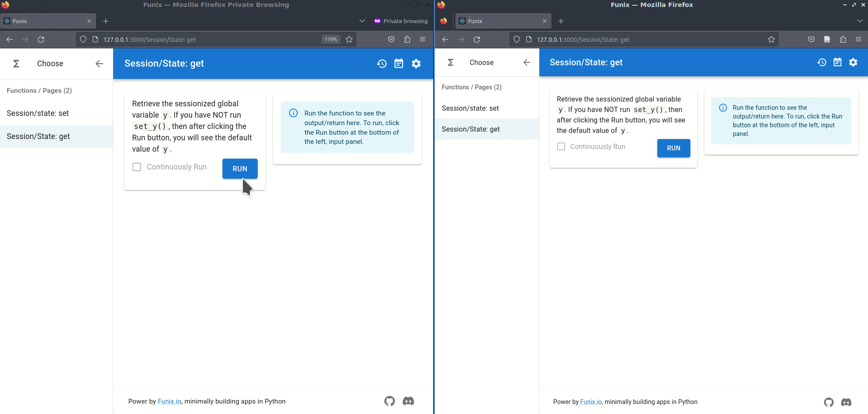Open new tab in private browsing window
The image size is (868, 414).
tap(106, 21)
